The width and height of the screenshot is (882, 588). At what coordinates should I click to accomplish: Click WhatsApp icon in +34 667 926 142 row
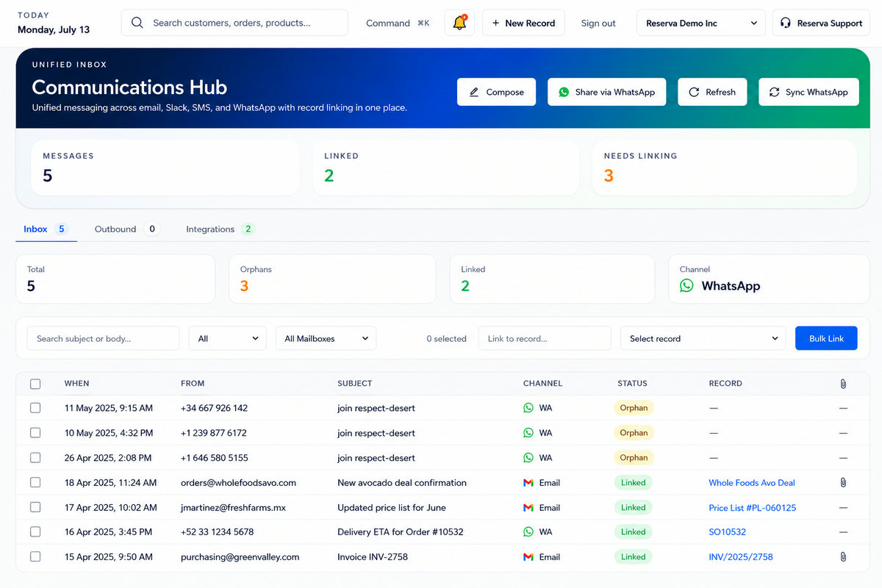[528, 408]
